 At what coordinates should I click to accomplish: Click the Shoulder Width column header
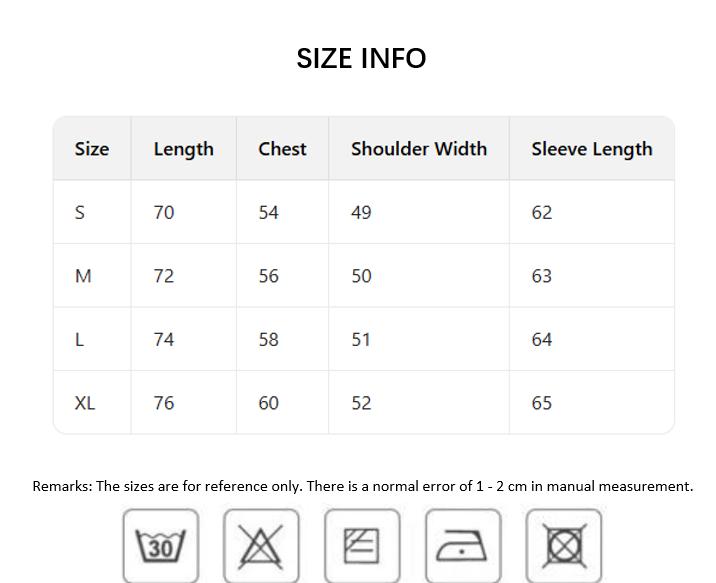419,149
